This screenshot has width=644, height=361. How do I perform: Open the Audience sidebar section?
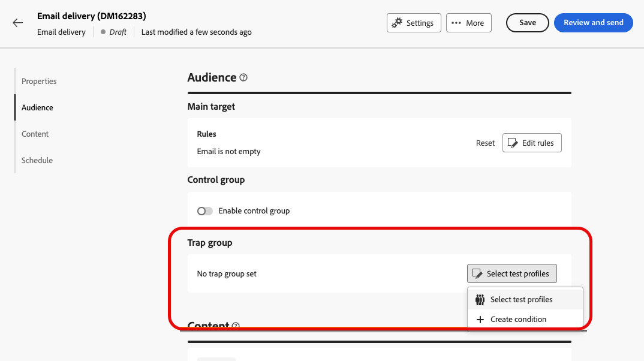[37, 107]
